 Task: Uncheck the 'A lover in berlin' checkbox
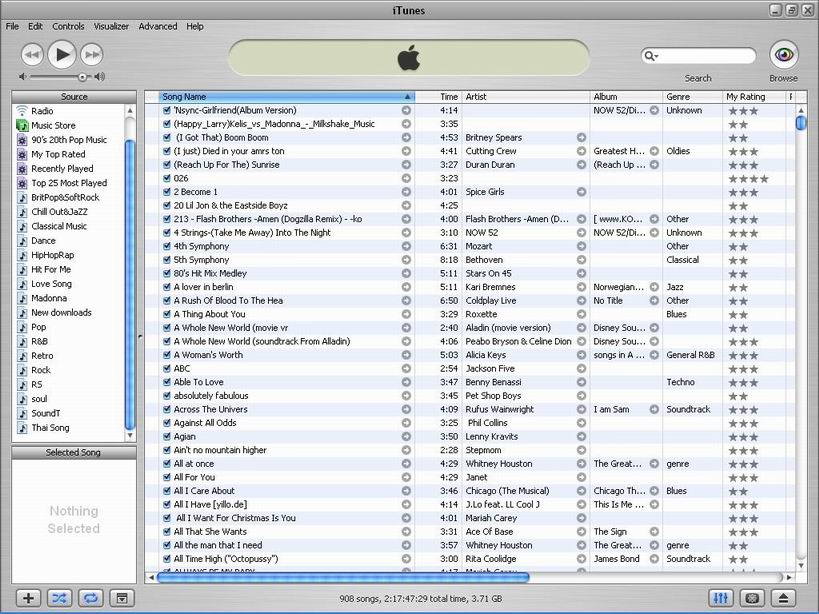click(x=167, y=287)
